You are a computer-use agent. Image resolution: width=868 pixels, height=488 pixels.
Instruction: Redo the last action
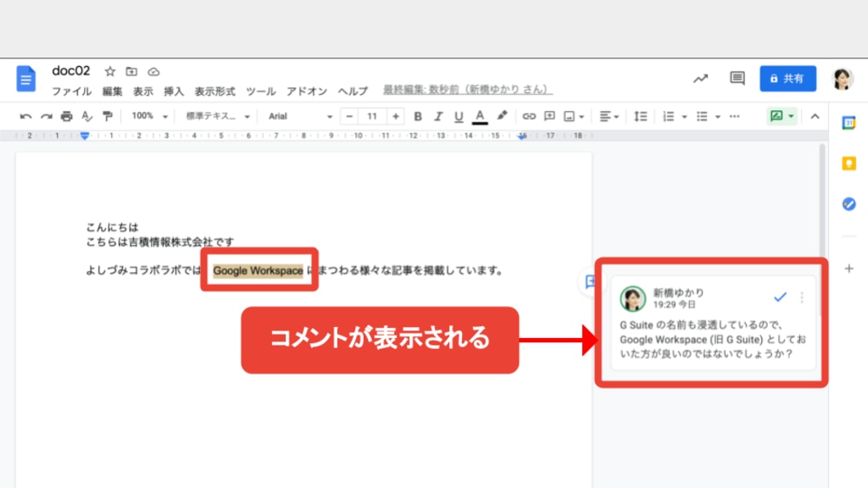[47, 116]
